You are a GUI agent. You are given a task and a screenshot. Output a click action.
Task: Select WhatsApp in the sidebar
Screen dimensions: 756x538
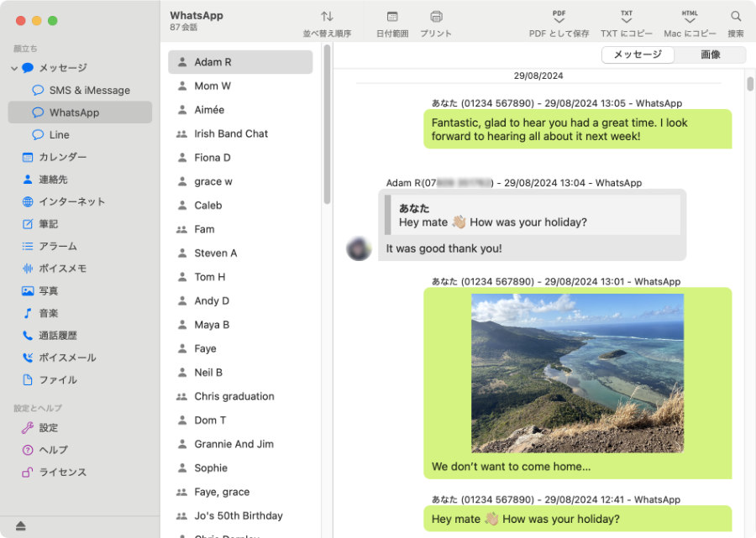(x=81, y=112)
